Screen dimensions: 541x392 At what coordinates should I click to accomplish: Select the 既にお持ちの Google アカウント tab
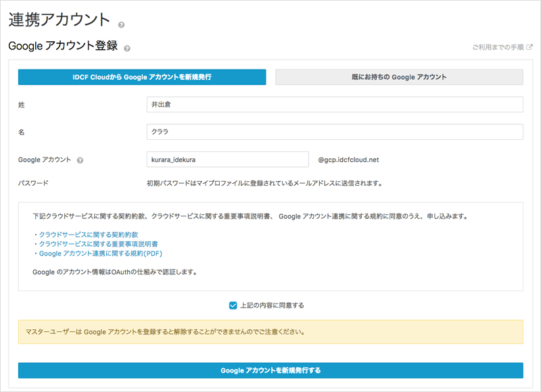click(x=399, y=78)
